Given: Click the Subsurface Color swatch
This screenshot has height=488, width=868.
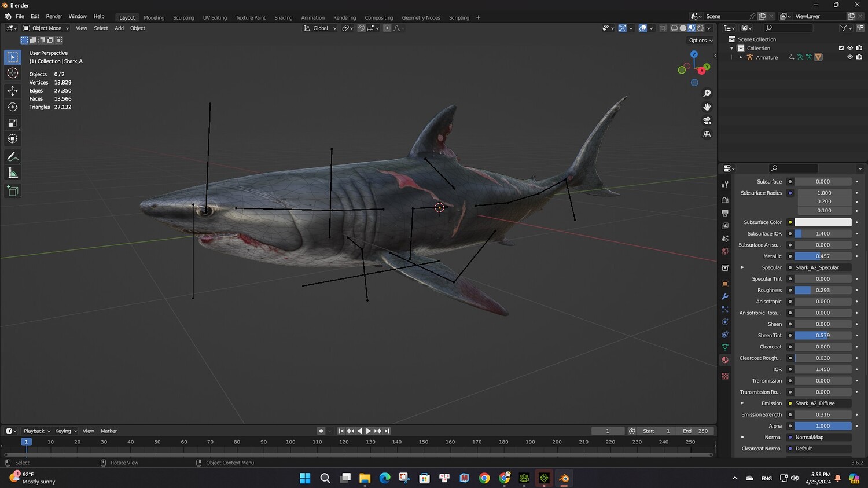Looking at the screenshot, I should (823, 222).
